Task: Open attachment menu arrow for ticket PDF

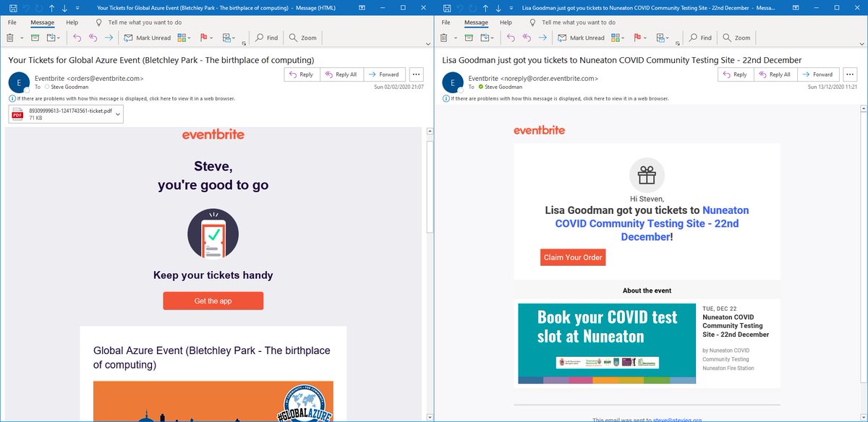Action: (x=118, y=114)
